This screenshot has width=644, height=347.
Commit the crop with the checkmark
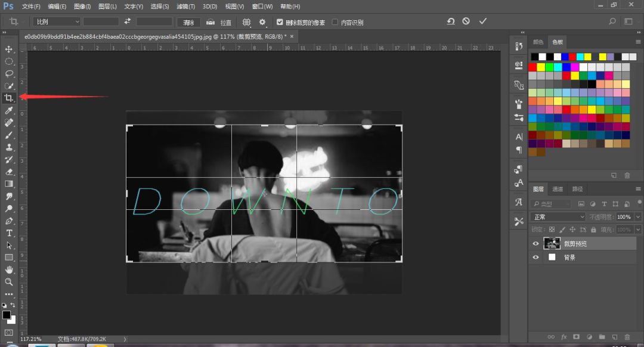coord(482,21)
